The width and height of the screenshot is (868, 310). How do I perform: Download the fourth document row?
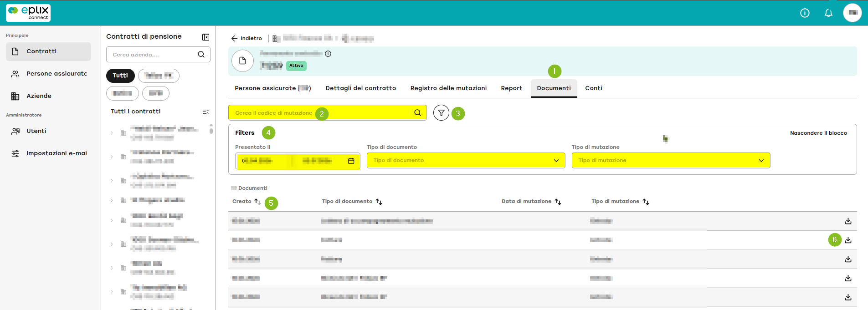tap(848, 278)
